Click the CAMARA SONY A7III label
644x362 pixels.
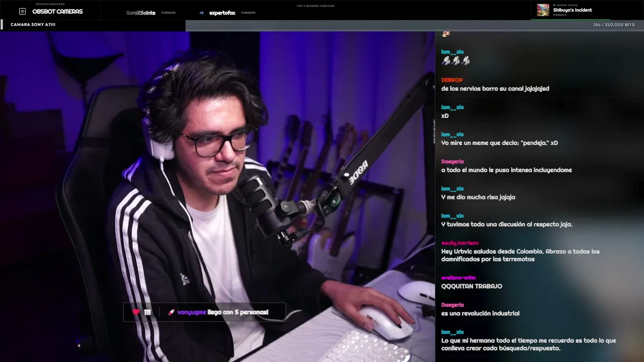tap(33, 25)
